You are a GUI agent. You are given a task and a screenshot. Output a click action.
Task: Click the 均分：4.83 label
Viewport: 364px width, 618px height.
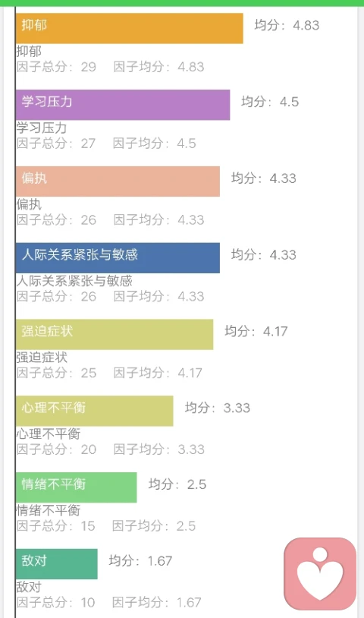tap(287, 25)
